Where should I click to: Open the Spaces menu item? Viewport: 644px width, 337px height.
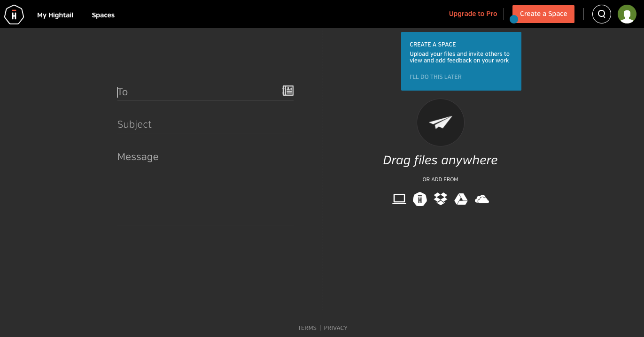pyautogui.click(x=103, y=15)
